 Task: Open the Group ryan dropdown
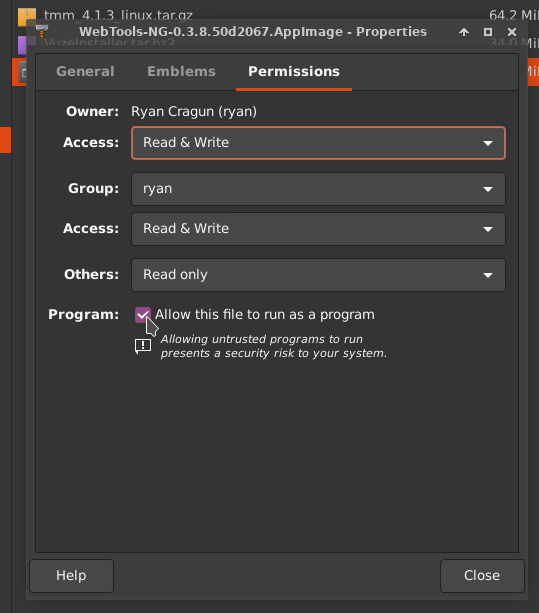[x=318, y=189]
